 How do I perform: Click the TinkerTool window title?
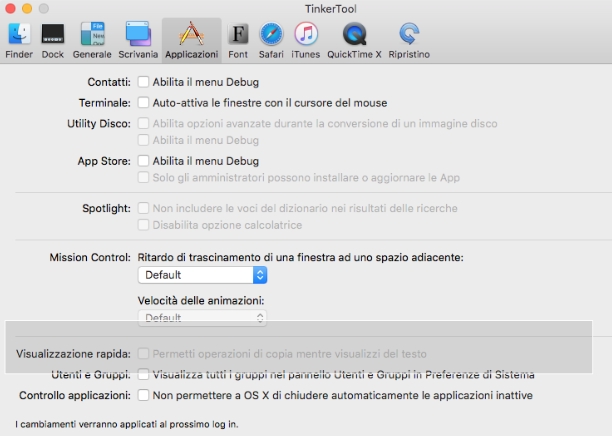tap(331, 9)
